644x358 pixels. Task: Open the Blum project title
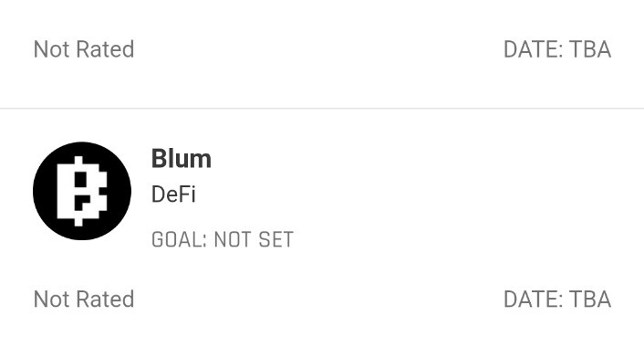pyautogui.click(x=182, y=158)
